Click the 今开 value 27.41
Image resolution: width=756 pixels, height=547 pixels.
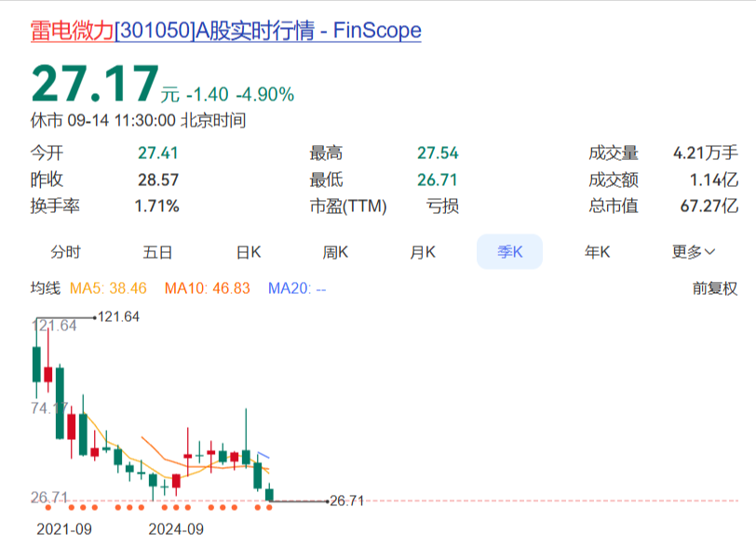[x=158, y=153]
